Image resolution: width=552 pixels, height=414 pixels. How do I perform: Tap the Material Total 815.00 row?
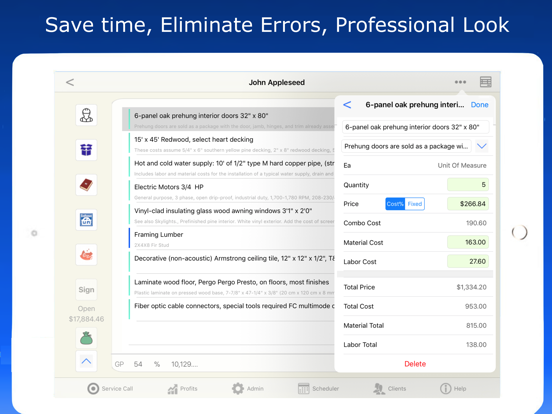(x=415, y=326)
